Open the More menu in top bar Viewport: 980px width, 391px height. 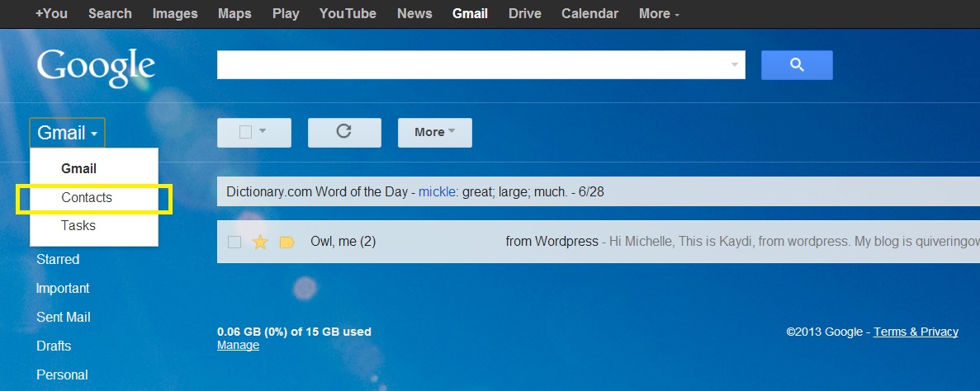tap(659, 13)
